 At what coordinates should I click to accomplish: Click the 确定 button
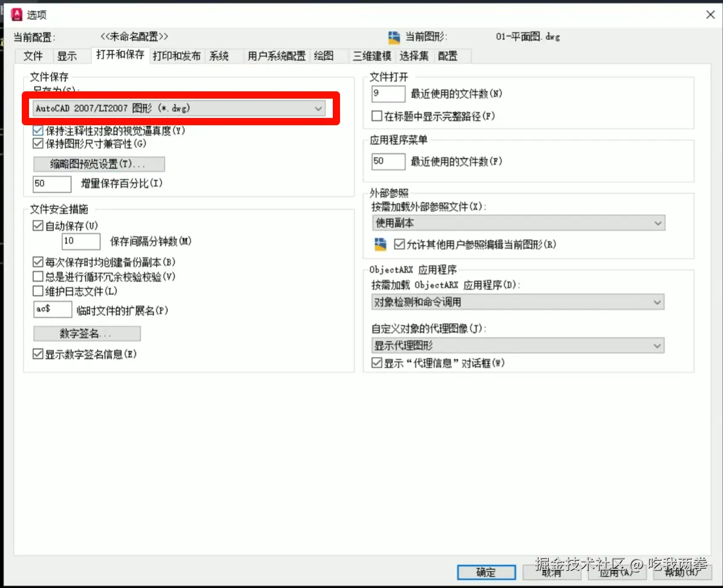point(486,572)
